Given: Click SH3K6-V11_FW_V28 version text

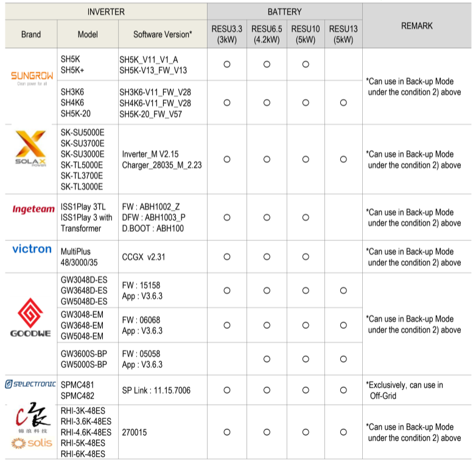Looking at the screenshot, I should point(155,92).
